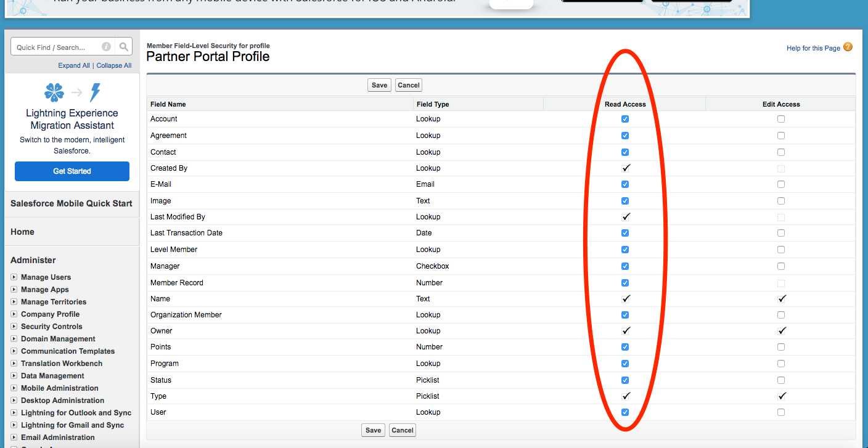This screenshot has height=448, width=868.
Task: Toggle Read Access for the Agreement field
Action: pos(625,136)
